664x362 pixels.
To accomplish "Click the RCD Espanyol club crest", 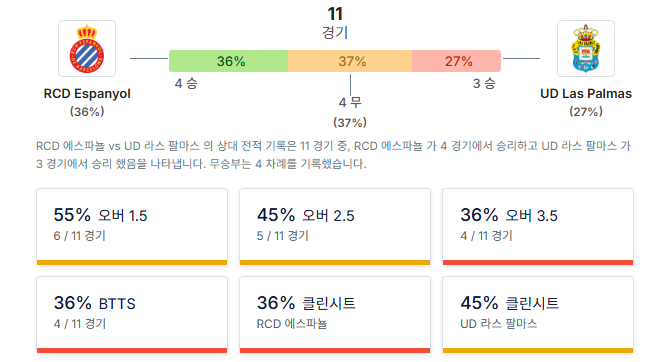I will click(87, 49).
